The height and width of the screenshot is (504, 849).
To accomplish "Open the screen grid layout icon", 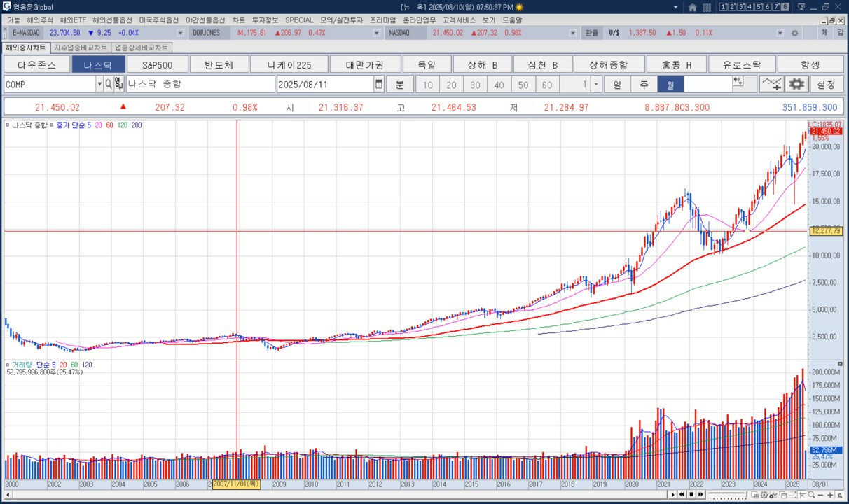I will [707, 7].
